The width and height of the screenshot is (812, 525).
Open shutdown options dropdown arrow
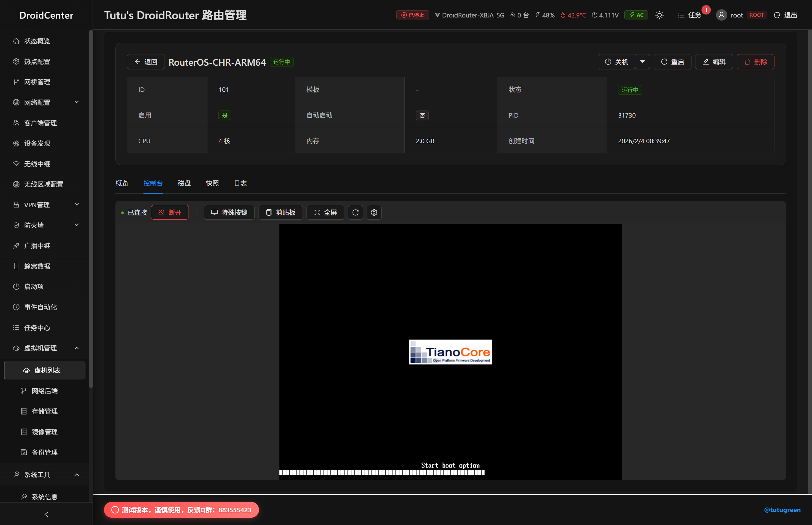[x=642, y=62]
